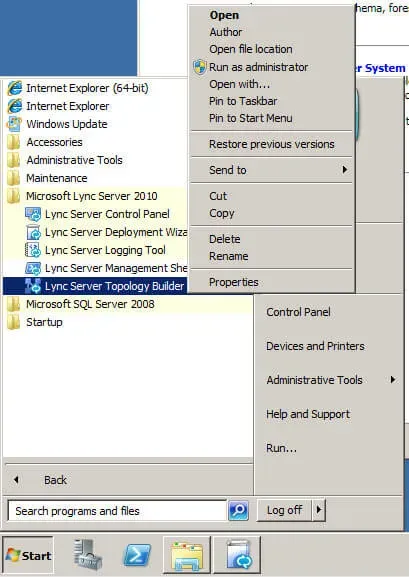409x577 pixels.
Task: Click the Lync Server Logging Tool label
Action: (x=105, y=250)
